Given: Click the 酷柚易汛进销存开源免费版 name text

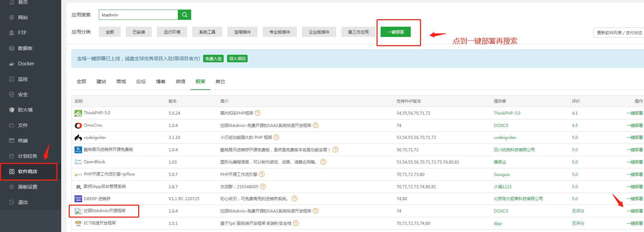Looking at the screenshot, I should point(108,150).
